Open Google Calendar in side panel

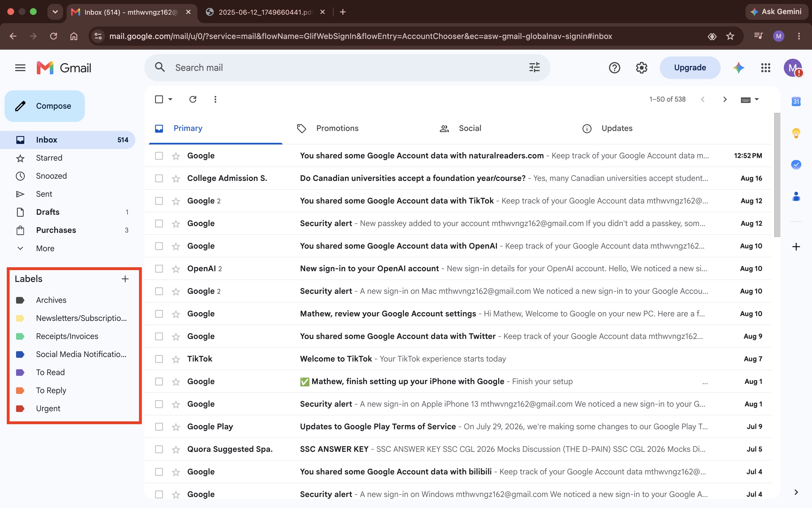coord(796,101)
